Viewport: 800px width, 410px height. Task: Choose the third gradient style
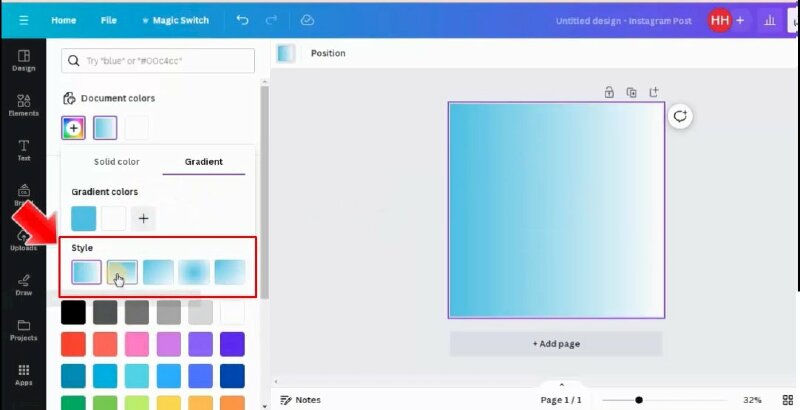pyautogui.click(x=158, y=272)
